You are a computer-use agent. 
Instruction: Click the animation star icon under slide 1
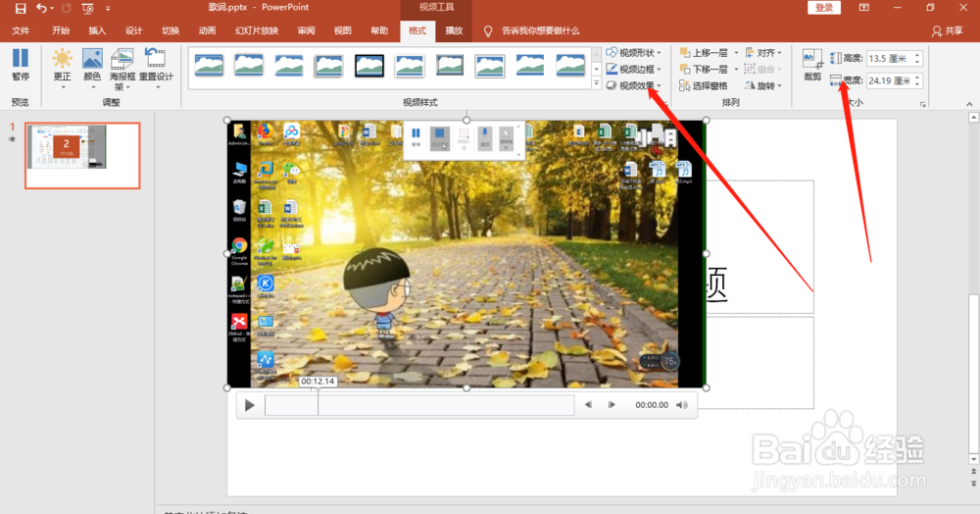[12, 139]
